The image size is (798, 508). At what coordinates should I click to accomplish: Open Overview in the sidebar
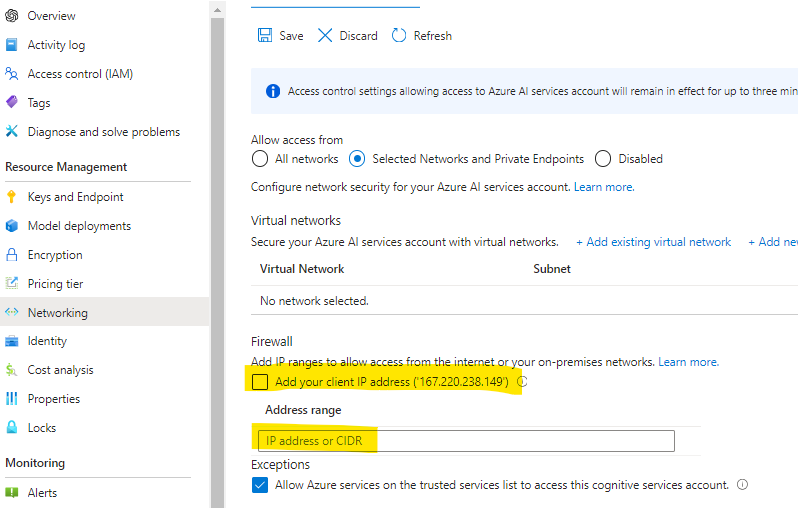pyautogui.click(x=51, y=16)
